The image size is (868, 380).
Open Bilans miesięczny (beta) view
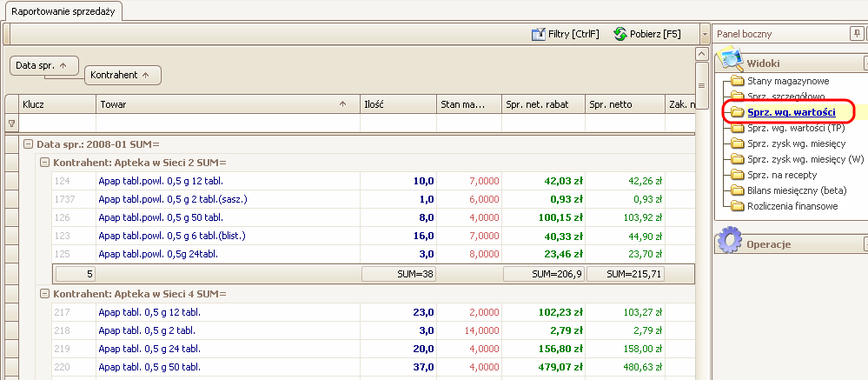pos(797,190)
